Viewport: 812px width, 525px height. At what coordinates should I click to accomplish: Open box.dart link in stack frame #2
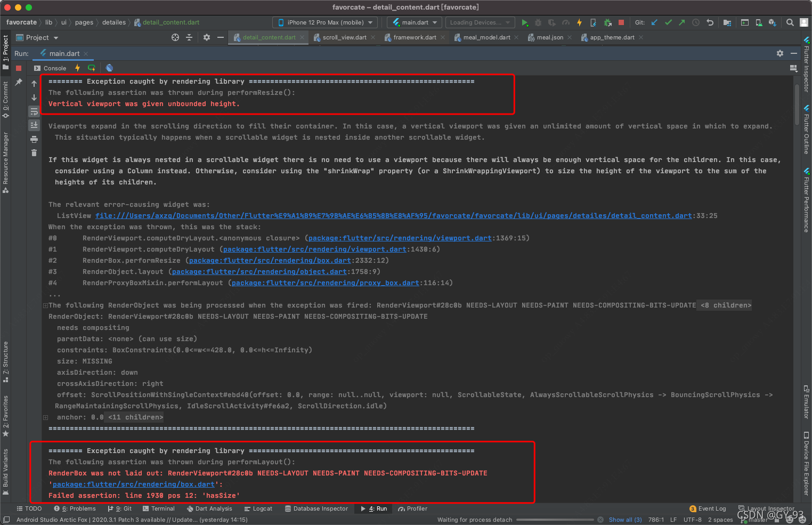coord(270,261)
